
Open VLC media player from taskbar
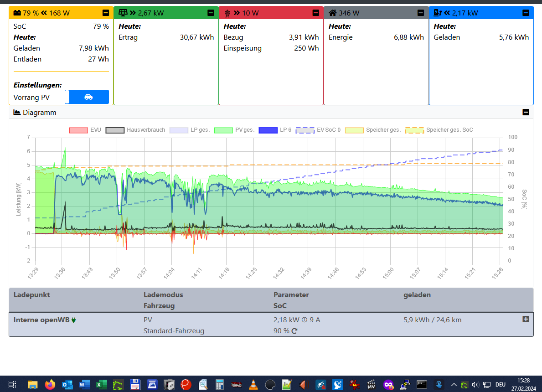pos(253,384)
